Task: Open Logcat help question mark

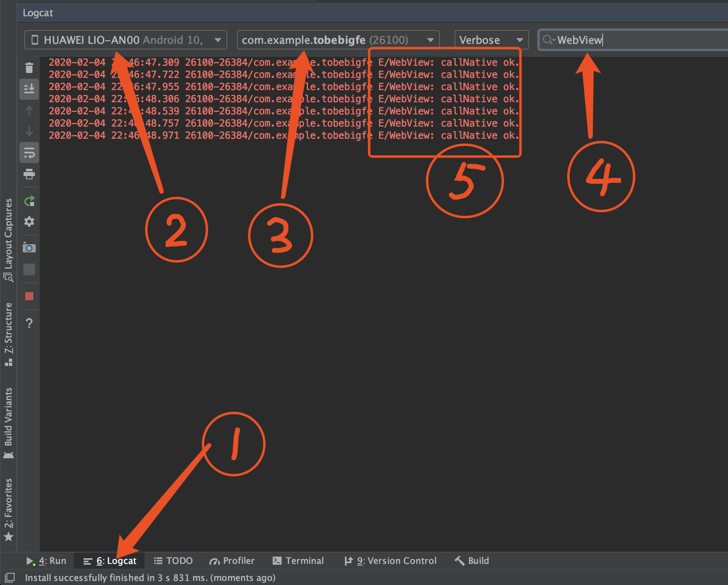Action: (x=29, y=323)
